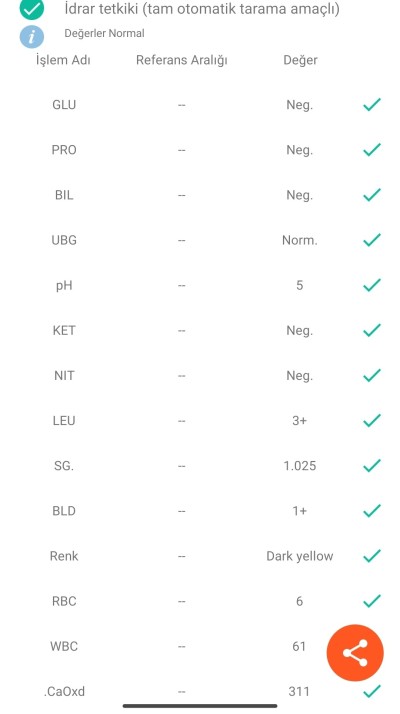Select the Referans Aralığı column header
The width and height of the screenshot is (400, 714).
182,60
